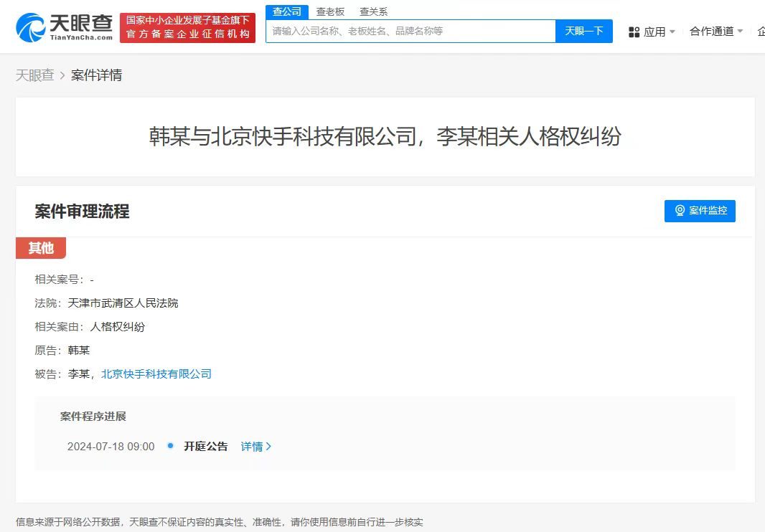This screenshot has height=532, width=765.
Task: Click the 详情 link in case progress
Action: tap(251, 446)
